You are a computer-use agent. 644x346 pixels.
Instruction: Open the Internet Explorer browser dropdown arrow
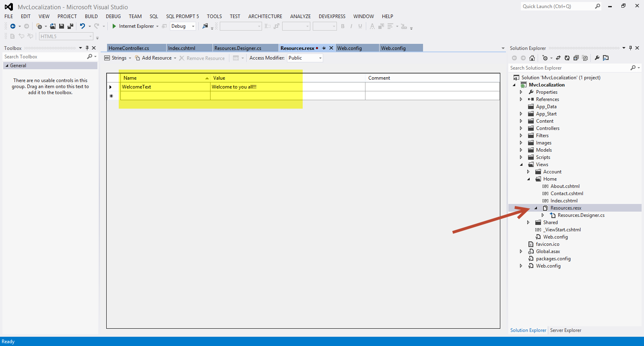coord(157,27)
